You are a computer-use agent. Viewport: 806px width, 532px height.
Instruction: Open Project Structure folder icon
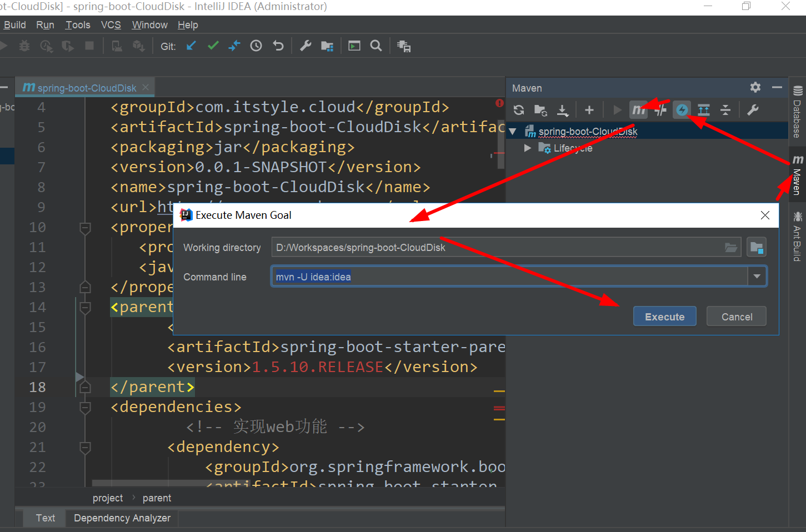327,46
